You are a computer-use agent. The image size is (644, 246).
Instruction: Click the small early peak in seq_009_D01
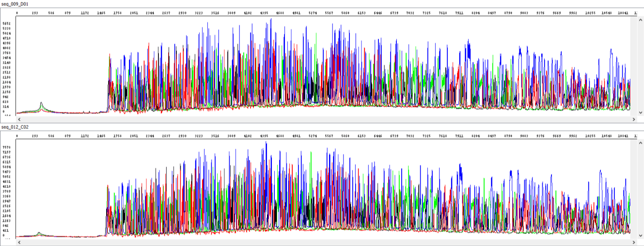click(41, 104)
